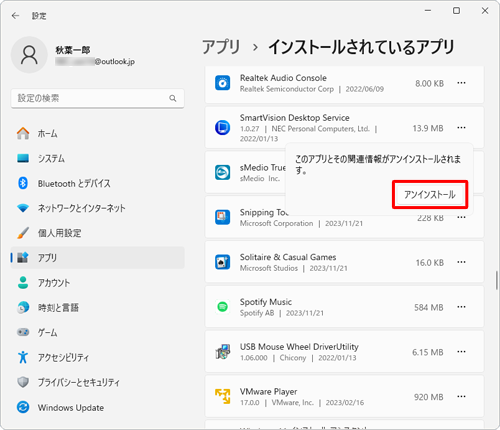
Task: Click the 秋葉一郎 account name
Action: pos(73,50)
